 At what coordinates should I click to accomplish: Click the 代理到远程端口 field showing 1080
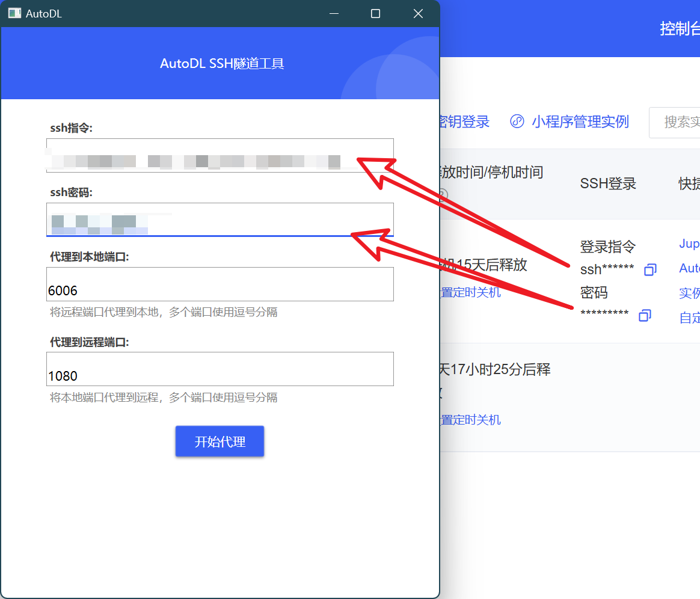point(220,369)
